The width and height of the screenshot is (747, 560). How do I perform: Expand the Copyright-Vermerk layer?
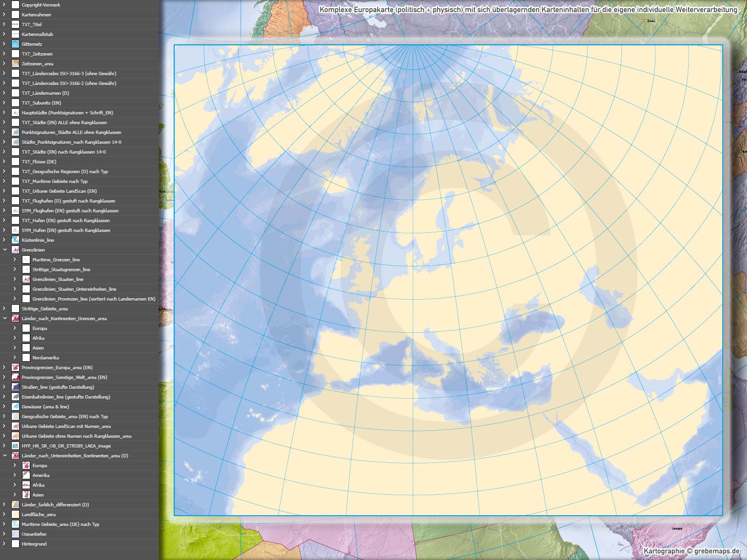pos(5,5)
